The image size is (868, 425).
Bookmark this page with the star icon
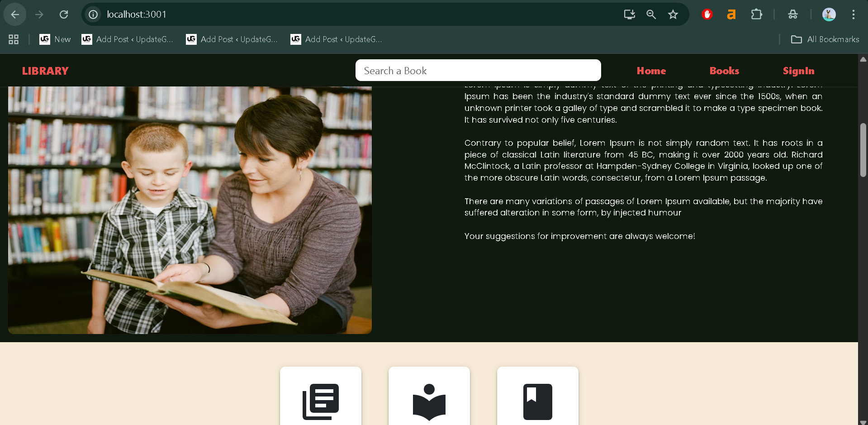point(673,14)
